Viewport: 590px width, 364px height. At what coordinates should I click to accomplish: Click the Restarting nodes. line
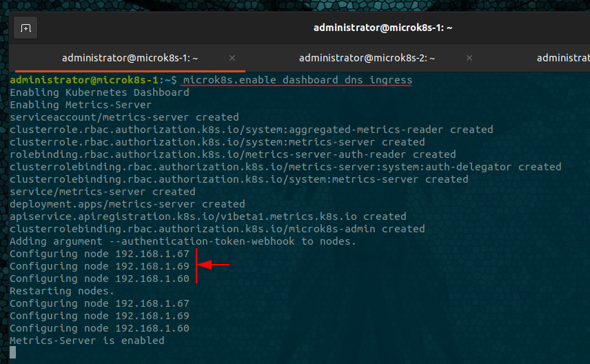[x=62, y=292]
